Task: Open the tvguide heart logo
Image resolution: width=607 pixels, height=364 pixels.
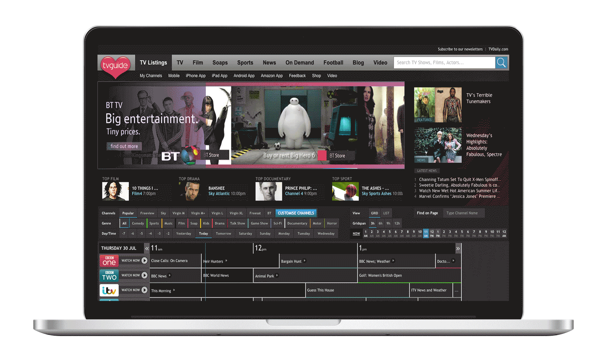Action: pos(115,66)
